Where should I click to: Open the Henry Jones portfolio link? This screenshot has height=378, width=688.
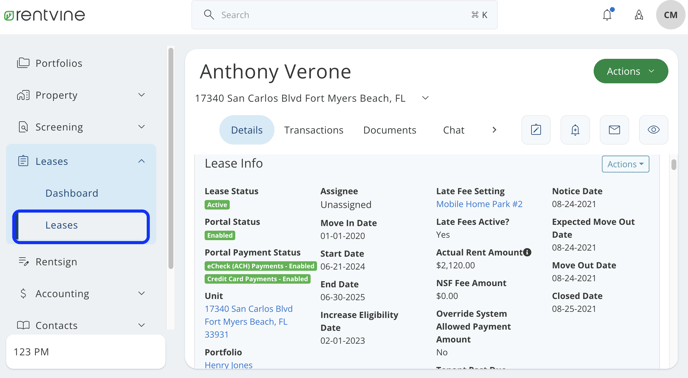[x=228, y=365]
